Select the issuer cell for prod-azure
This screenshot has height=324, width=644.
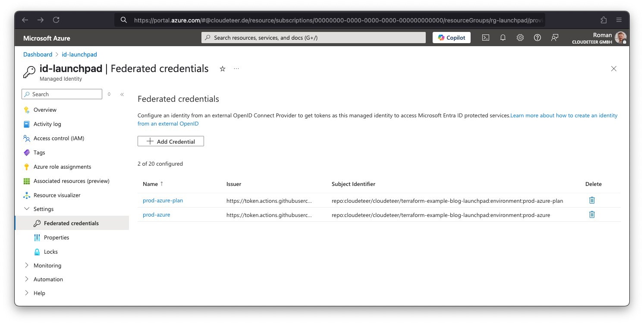269,215
